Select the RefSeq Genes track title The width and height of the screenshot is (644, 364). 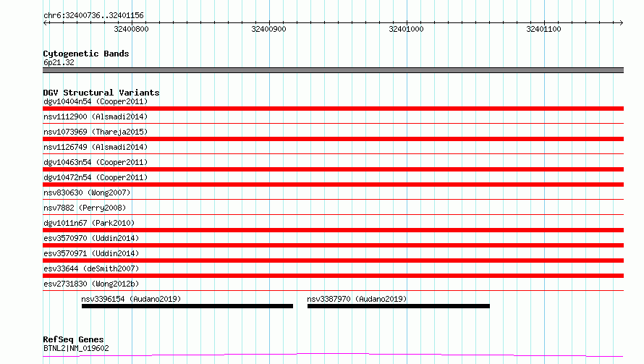(x=73, y=339)
